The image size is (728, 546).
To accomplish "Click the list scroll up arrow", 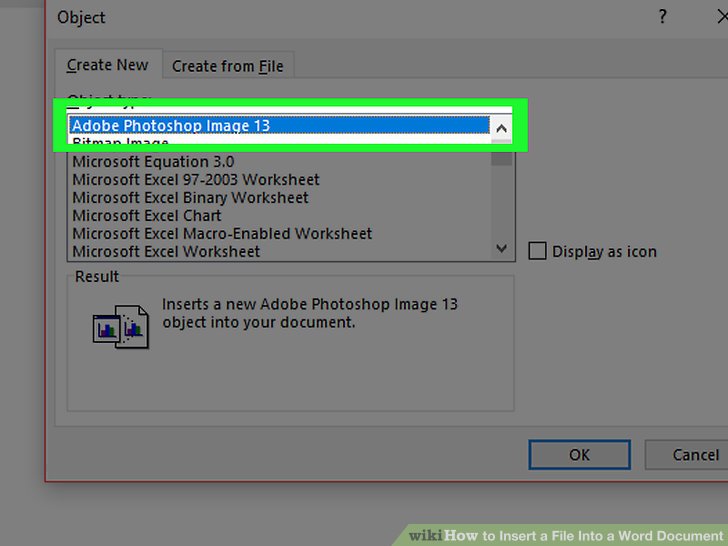I will (501, 128).
